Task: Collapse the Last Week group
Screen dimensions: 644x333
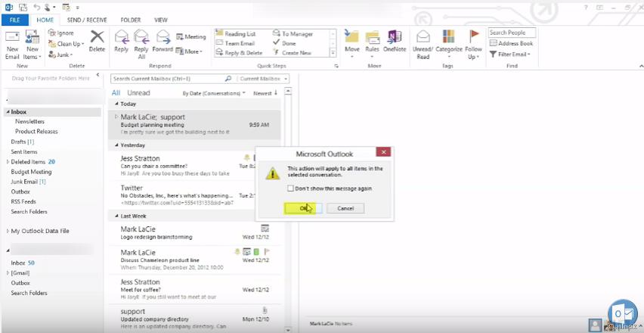Action: click(116, 216)
